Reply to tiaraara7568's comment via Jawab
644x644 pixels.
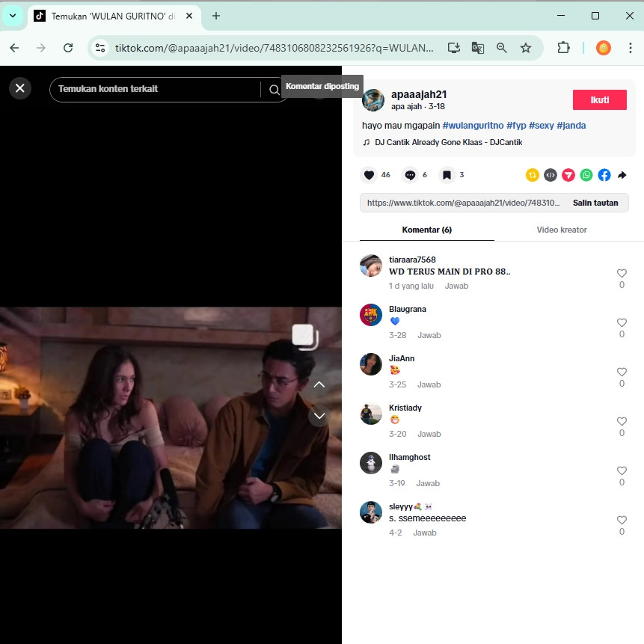(456, 286)
